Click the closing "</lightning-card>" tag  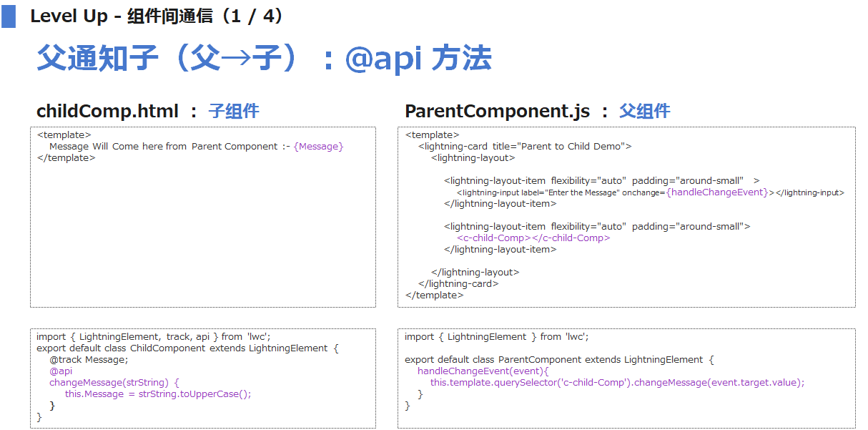coord(458,284)
